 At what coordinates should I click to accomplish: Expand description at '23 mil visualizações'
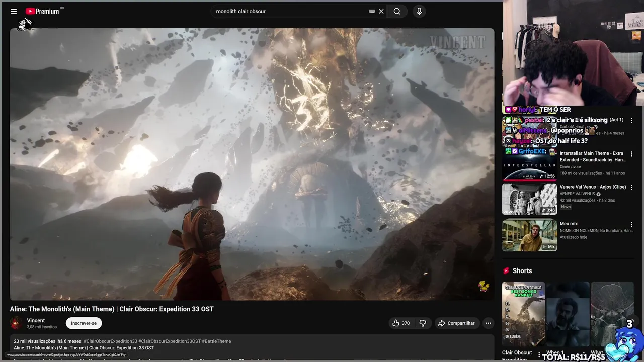[x=34, y=341]
